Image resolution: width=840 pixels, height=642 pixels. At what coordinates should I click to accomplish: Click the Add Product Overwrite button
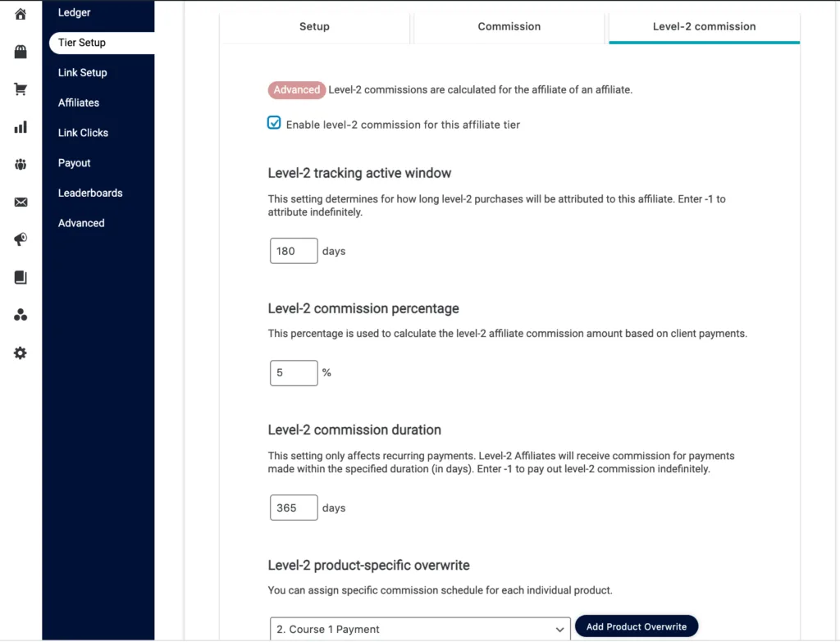pyautogui.click(x=637, y=625)
